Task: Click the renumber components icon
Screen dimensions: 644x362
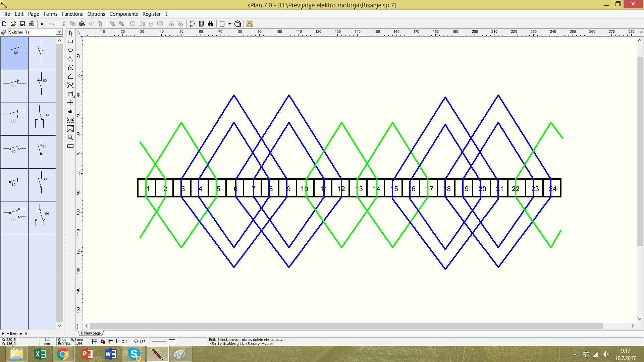Action: click(x=192, y=24)
